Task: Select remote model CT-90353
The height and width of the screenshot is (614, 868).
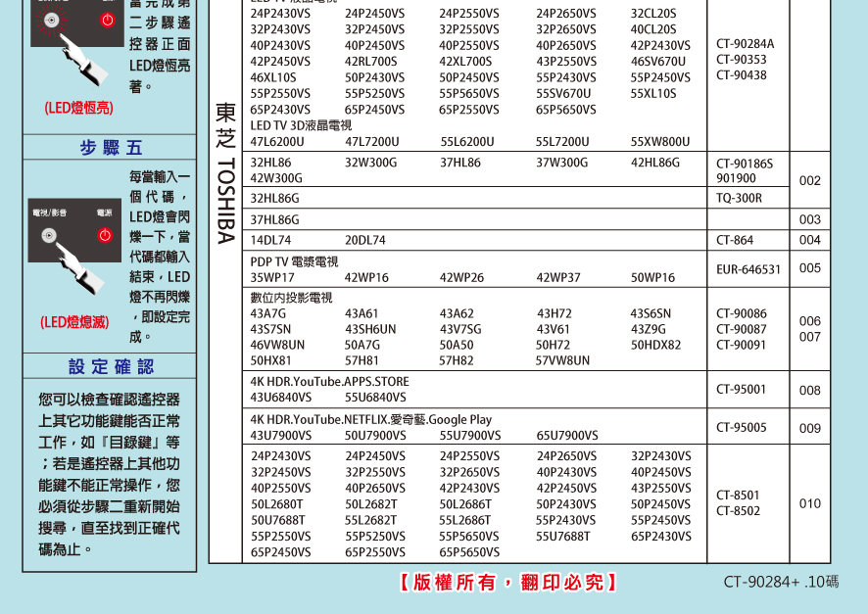Action: pos(742,59)
